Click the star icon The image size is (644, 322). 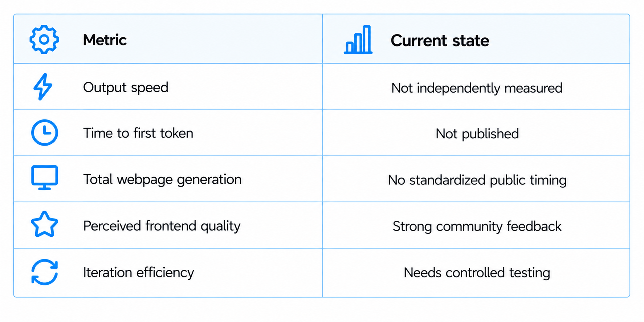point(44,224)
